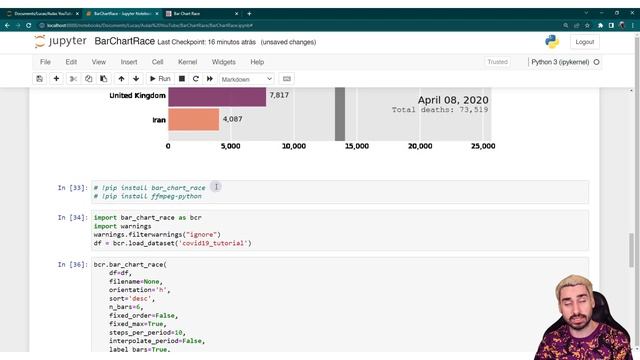
Task: Interrupt the kernel with the stop icon
Action: click(x=182, y=79)
